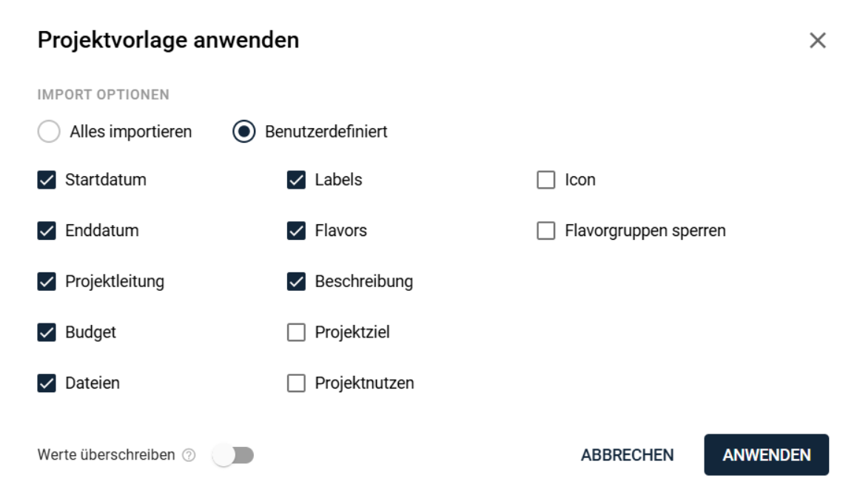Viewport: 860px width, 504px height.
Task: Click the Anwenden button
Action: [x=766, y=454]
